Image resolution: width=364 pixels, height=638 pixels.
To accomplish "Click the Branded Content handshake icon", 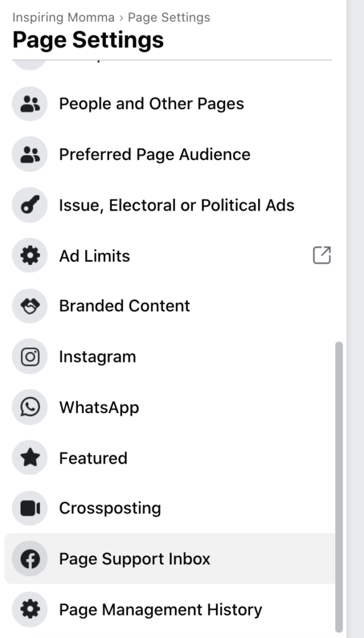I will (30, 306).
